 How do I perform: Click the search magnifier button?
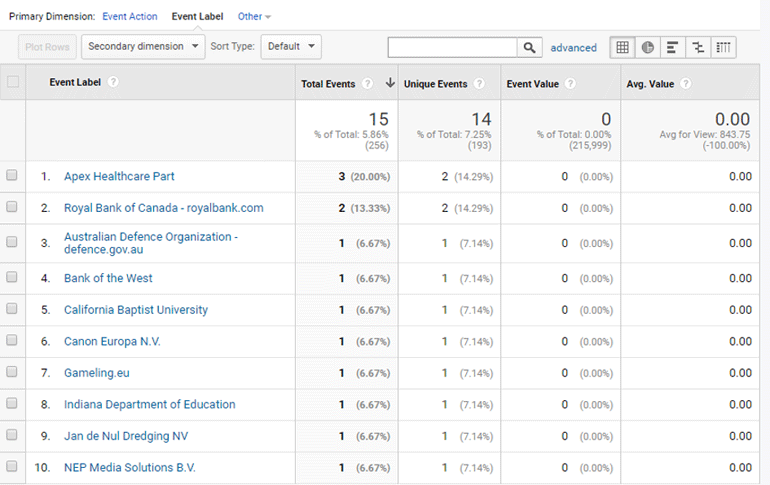(x=529, y=48)
